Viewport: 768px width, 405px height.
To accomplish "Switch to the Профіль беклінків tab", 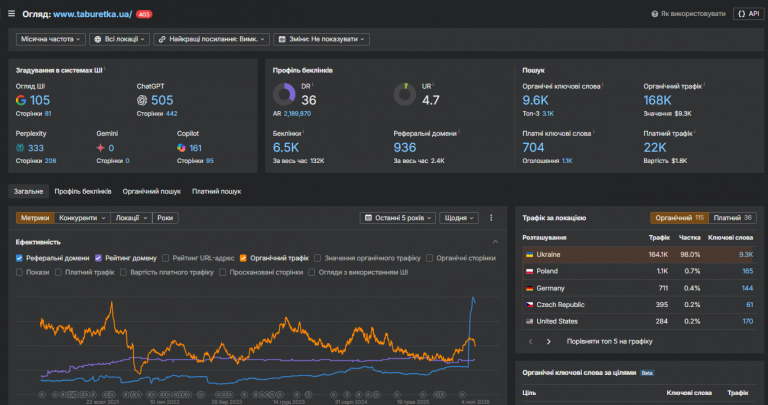I will pyautogui.click(x=83, y=190).
